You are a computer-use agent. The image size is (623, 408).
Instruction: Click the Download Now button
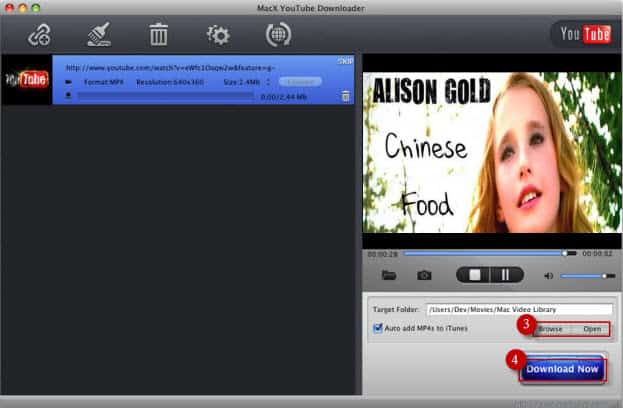[562, 369]
